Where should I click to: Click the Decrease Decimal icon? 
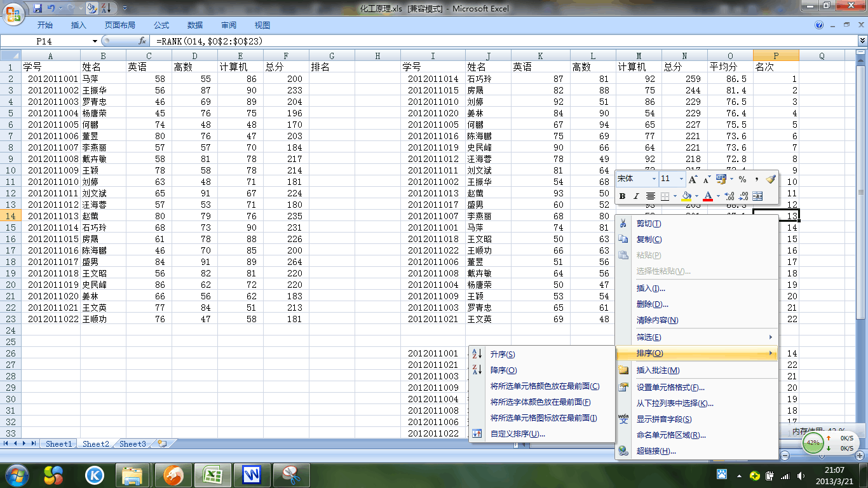point(743,196)
